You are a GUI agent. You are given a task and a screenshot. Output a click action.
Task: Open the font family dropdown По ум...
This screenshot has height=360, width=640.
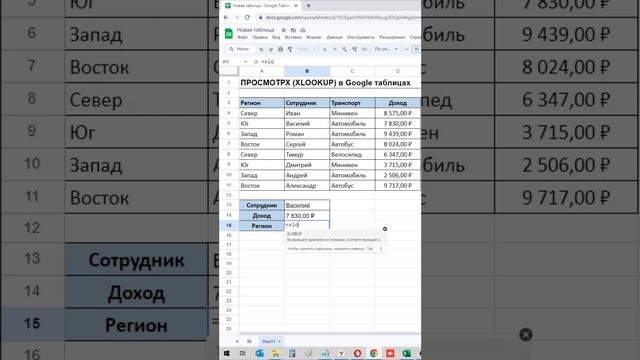pos(386,49)
